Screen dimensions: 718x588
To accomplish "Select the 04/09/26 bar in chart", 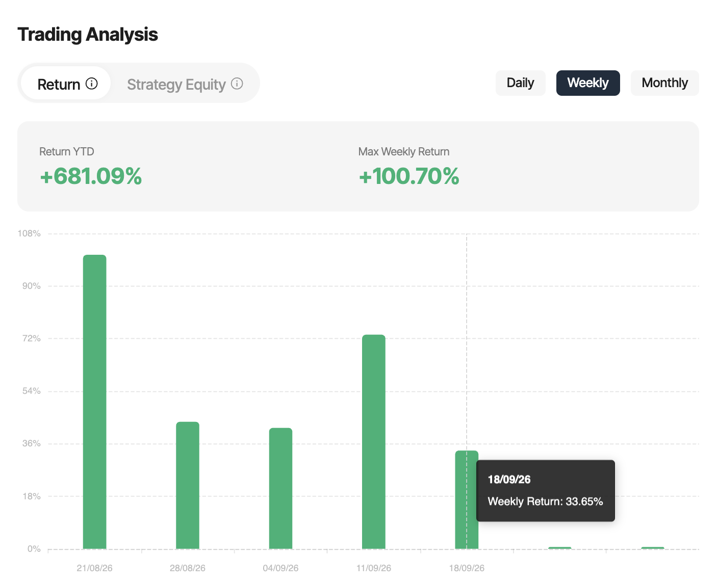I will pyautogui.click(x=281, y=489).
